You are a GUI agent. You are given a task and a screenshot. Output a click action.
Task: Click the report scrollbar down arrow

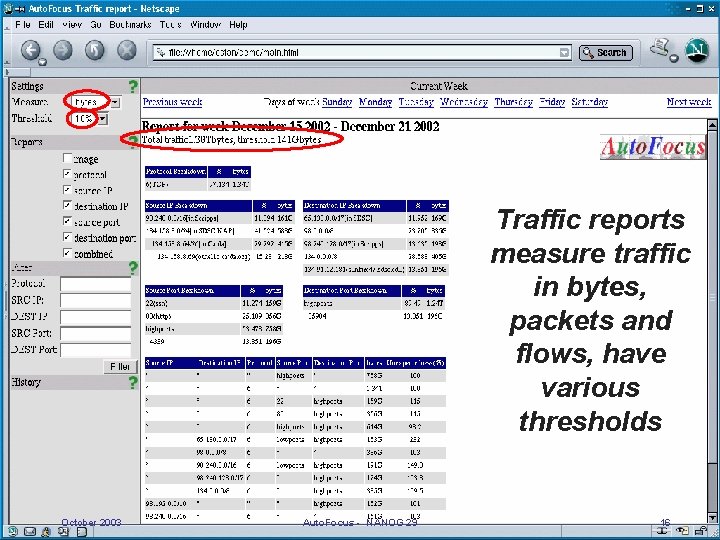tap(712, 518)
